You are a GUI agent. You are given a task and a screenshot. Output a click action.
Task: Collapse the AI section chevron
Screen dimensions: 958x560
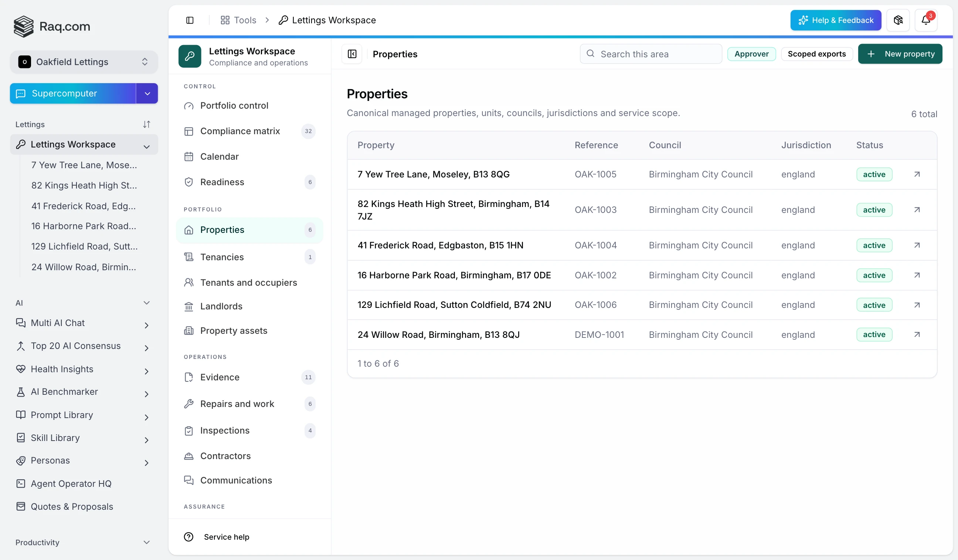(146, 303)
